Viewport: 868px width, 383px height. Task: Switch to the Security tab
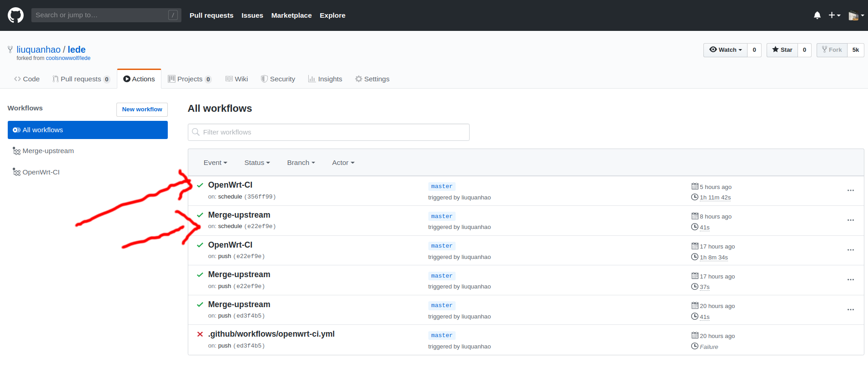click(278, 79)
